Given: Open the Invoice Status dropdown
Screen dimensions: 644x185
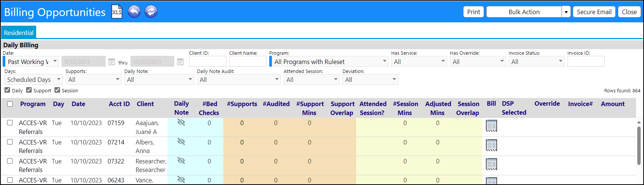Looking at the screenshot, I should 536,61.
